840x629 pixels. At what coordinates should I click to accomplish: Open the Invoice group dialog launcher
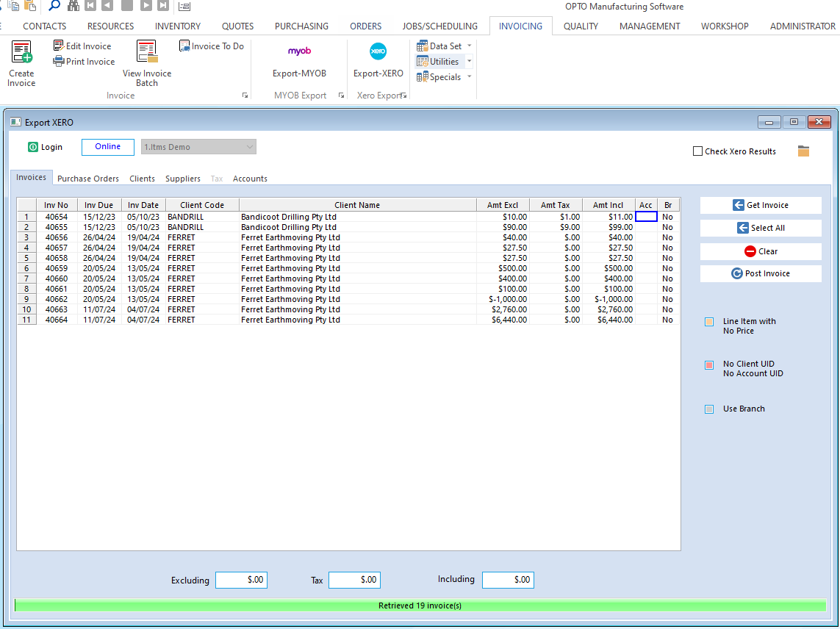245,96
